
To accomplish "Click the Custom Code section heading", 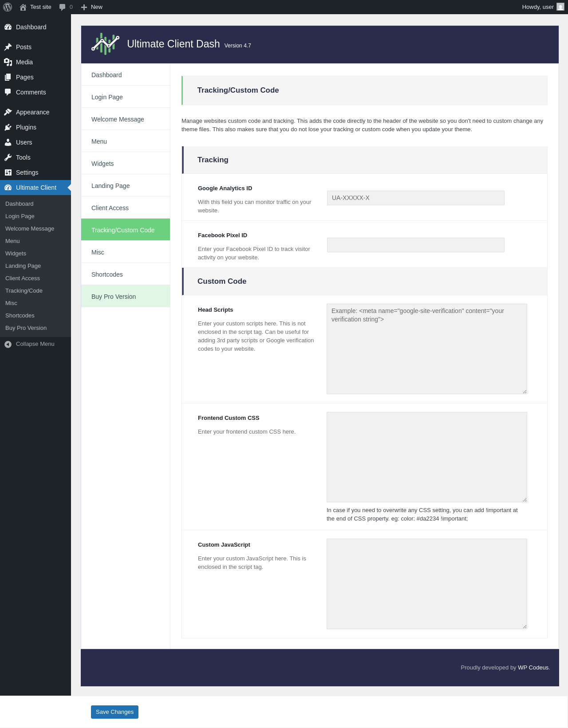I will 222,282.
